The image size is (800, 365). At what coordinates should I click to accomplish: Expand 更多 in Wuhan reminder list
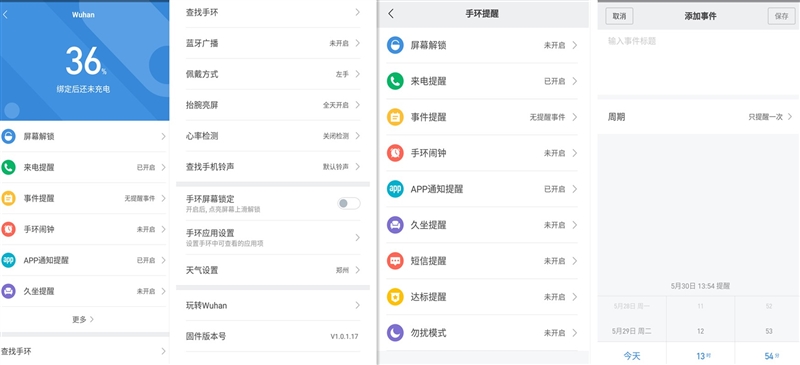click(x=83, y=320)
